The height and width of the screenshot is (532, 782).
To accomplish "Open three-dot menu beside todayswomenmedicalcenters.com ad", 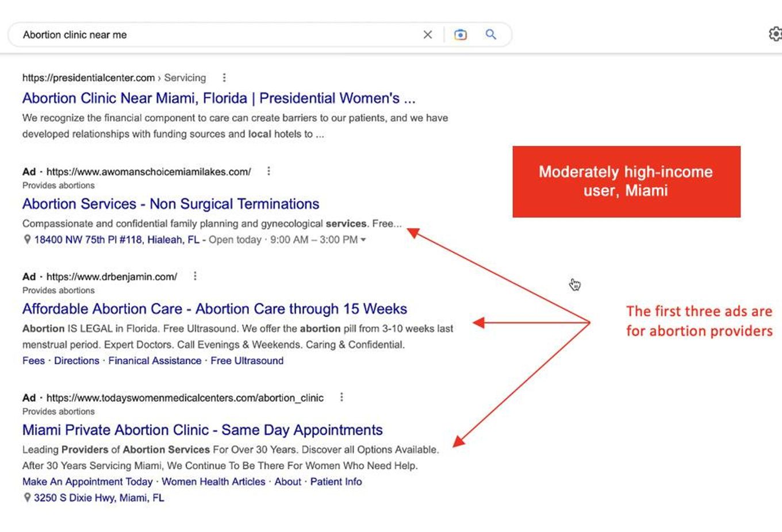I will pyautogui.click(x=342, y=398).
